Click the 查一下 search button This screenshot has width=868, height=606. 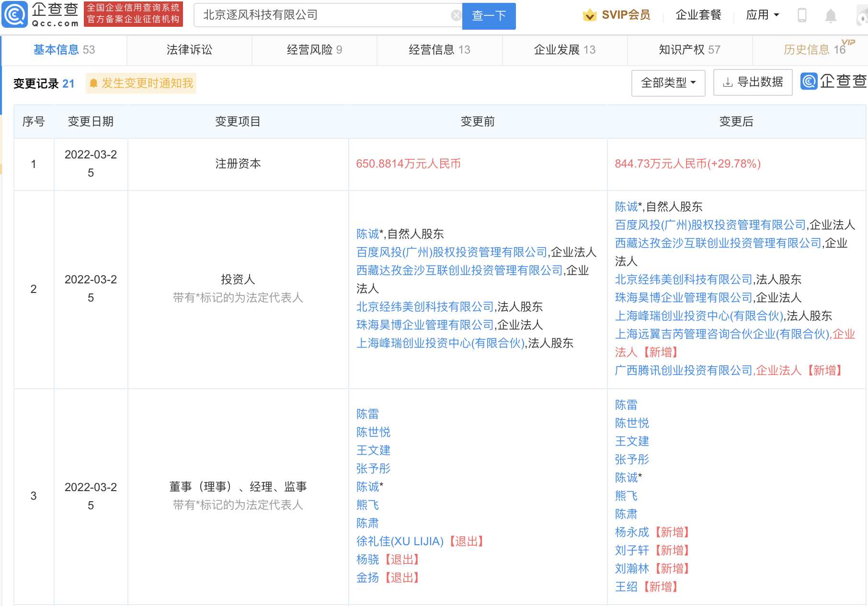pyautogui.click(x=489, y=16)
